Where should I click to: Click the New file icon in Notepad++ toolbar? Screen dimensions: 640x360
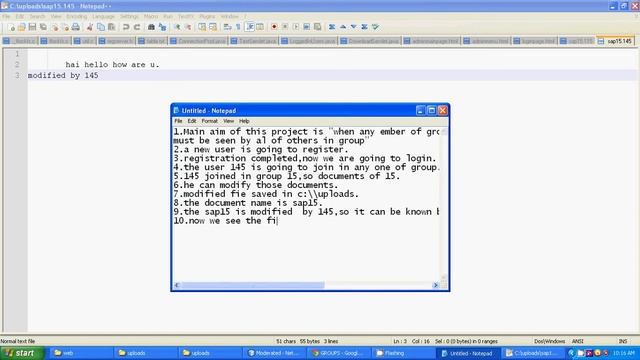point(11,27)
